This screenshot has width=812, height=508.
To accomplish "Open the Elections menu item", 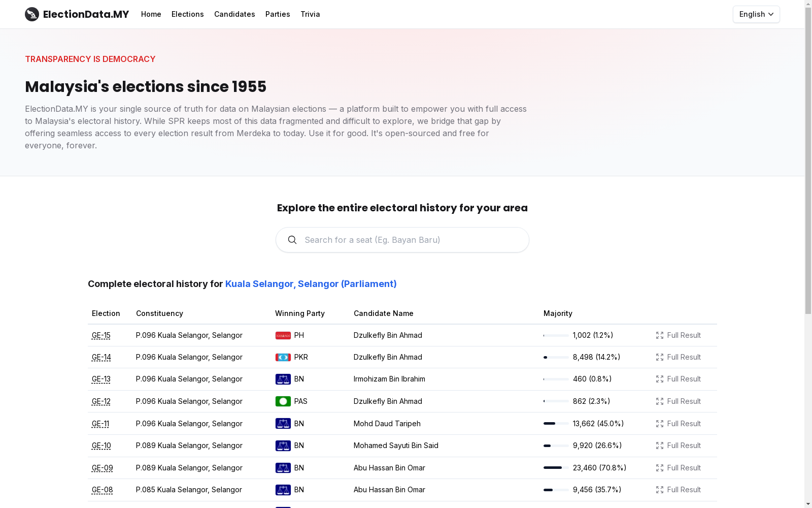I will point(188,14).
